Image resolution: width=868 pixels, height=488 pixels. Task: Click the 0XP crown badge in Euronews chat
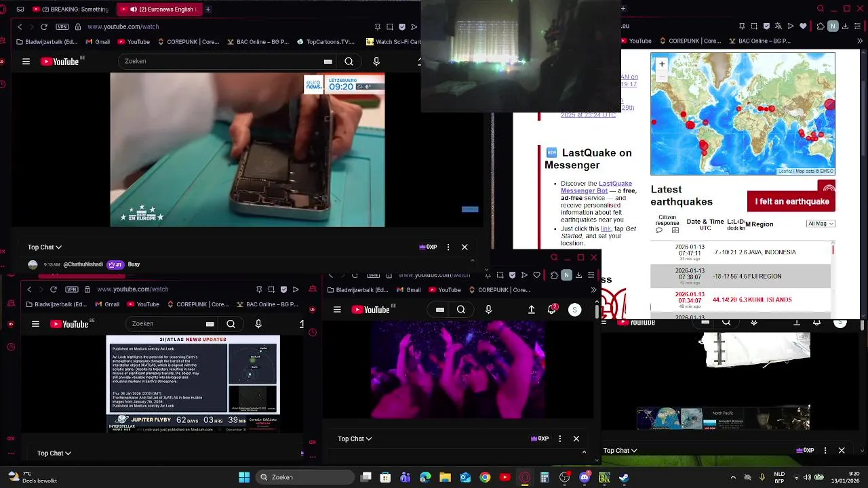click(428, 247)
